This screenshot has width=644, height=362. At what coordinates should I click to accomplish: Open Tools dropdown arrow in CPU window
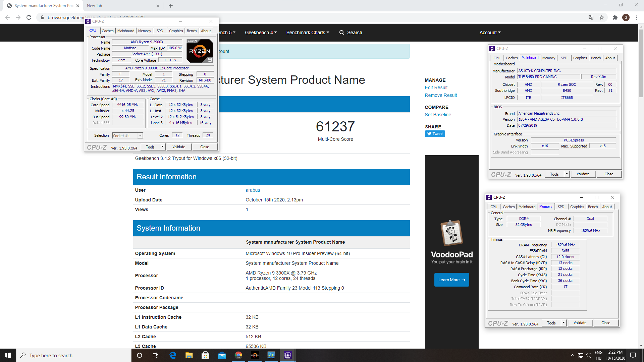tap(162, 147)
